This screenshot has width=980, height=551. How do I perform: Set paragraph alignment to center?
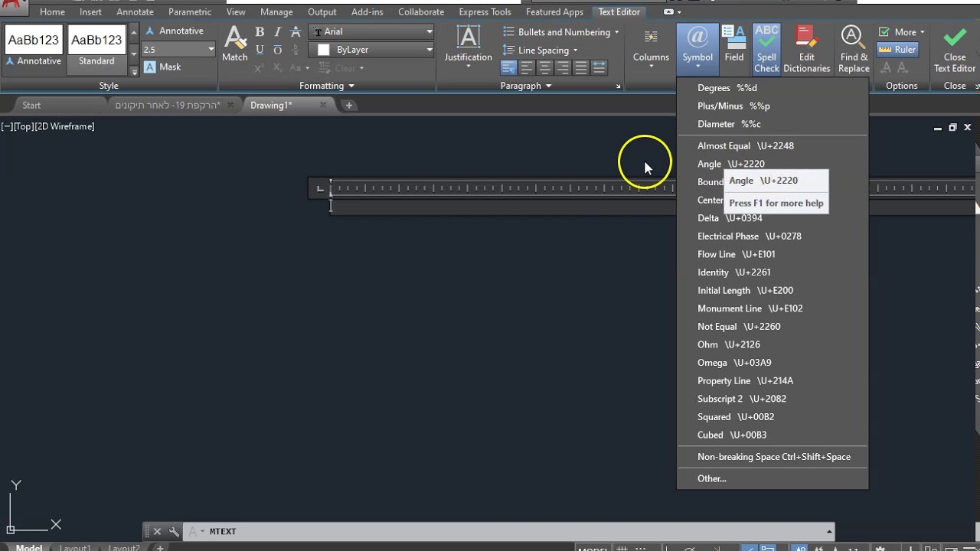pyautogui.click(x=544, y=67)
